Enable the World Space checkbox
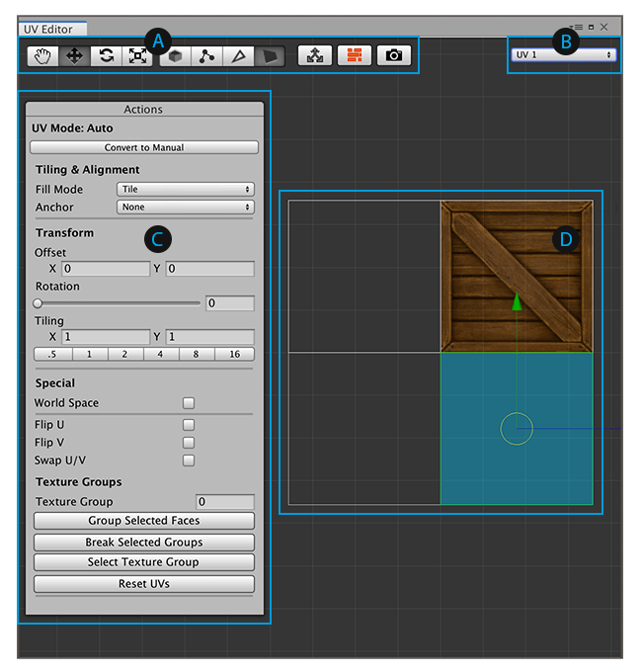This screenshot has height=672, width=642. [x=189, y=403]
